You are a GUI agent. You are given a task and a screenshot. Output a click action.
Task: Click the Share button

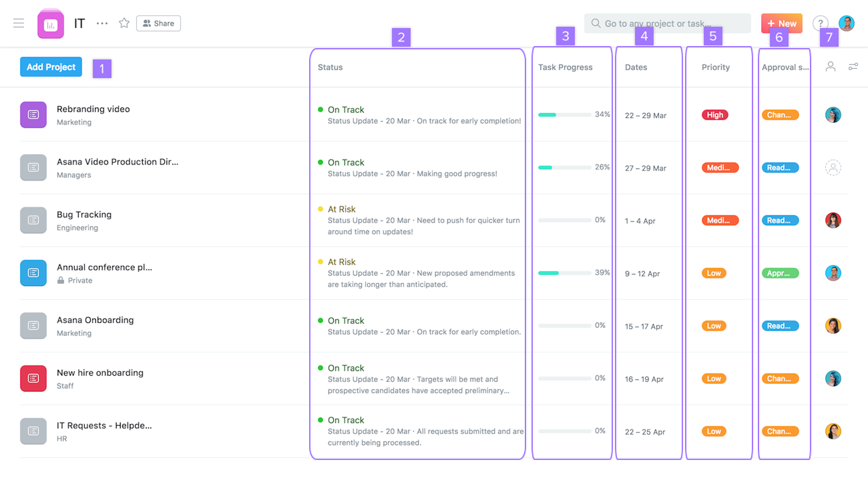[158, 23]
